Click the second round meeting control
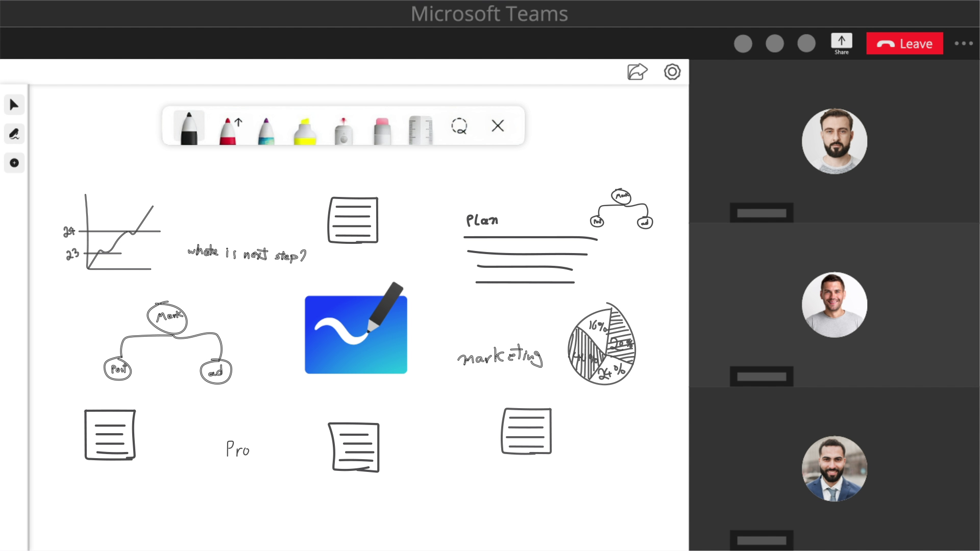The width and height of the screenshot is (980, 551). [775, 43]
